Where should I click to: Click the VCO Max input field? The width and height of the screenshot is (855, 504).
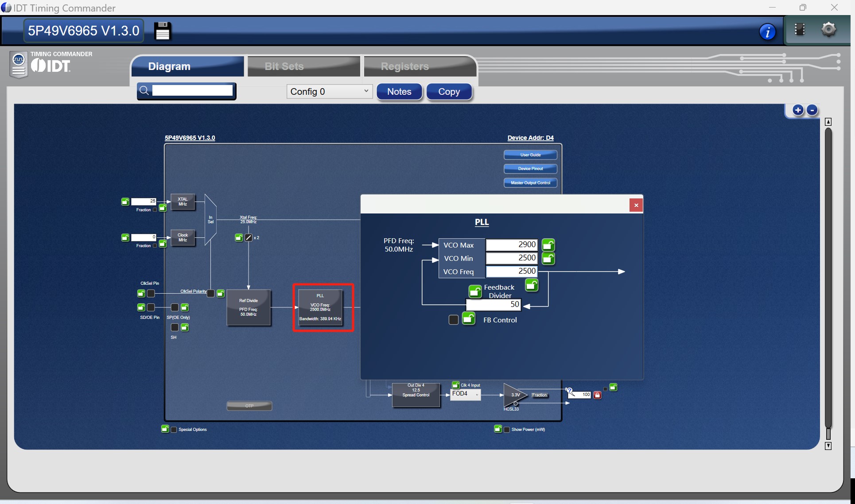click(512, 244)
